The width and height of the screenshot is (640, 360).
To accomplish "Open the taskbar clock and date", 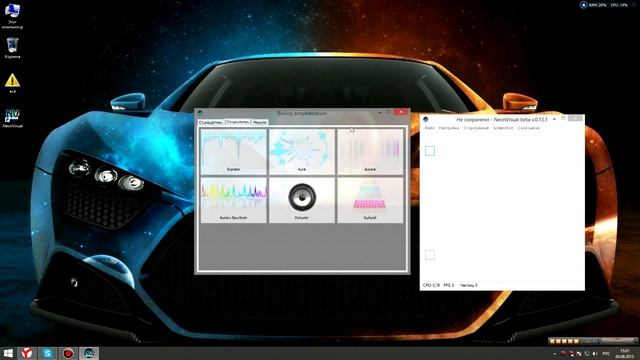I will 624,353.
